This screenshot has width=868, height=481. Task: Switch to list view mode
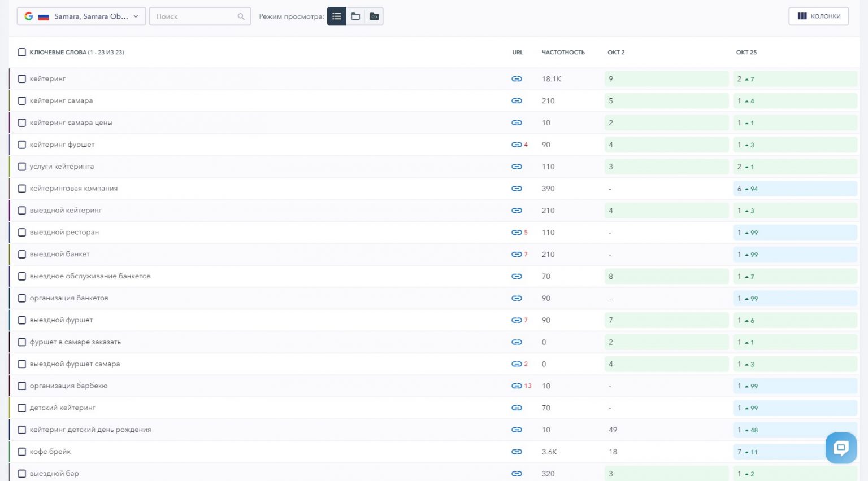(x=337, y=16)
